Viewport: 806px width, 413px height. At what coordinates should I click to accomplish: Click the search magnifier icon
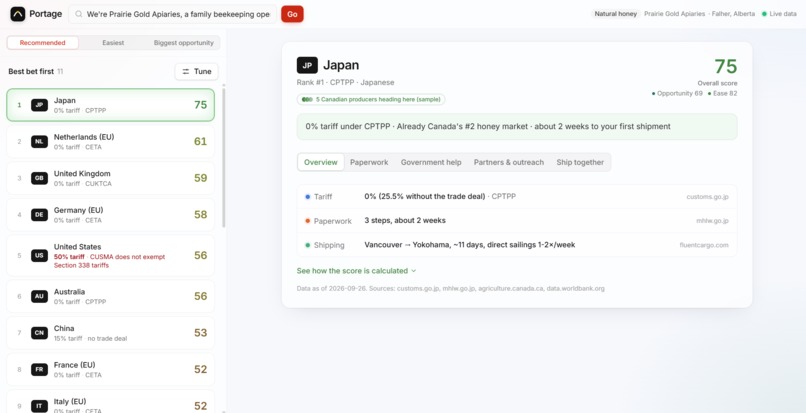[x=79, y=14]
